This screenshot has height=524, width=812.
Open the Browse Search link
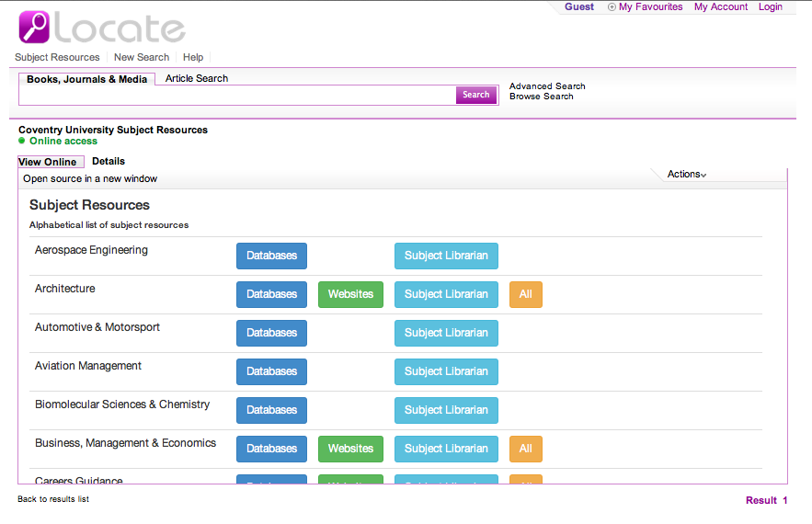coord(541,97)
